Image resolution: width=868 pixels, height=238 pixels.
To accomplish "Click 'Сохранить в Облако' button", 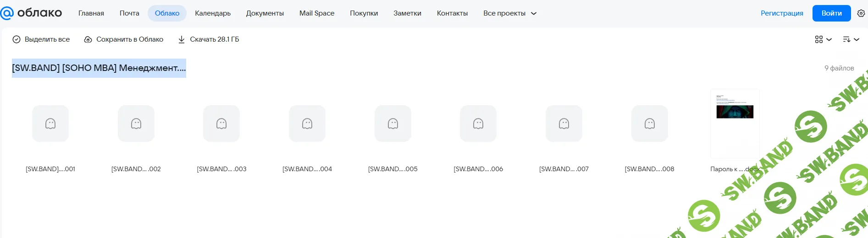I will click(x=124, y=39).
